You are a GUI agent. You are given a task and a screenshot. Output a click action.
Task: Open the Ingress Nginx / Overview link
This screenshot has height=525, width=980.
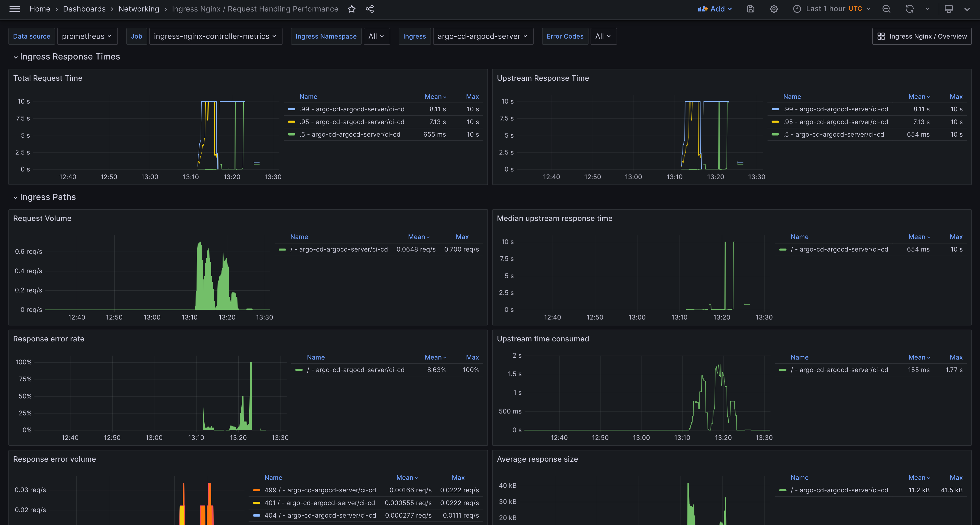pyautogui.click(x=921, y=36)
